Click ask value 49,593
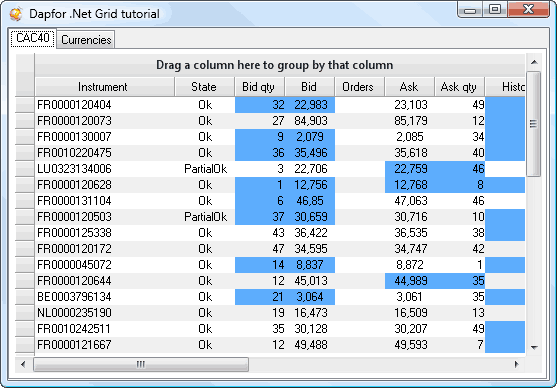This screenshot has height=388, width=557. coord(411,345)
